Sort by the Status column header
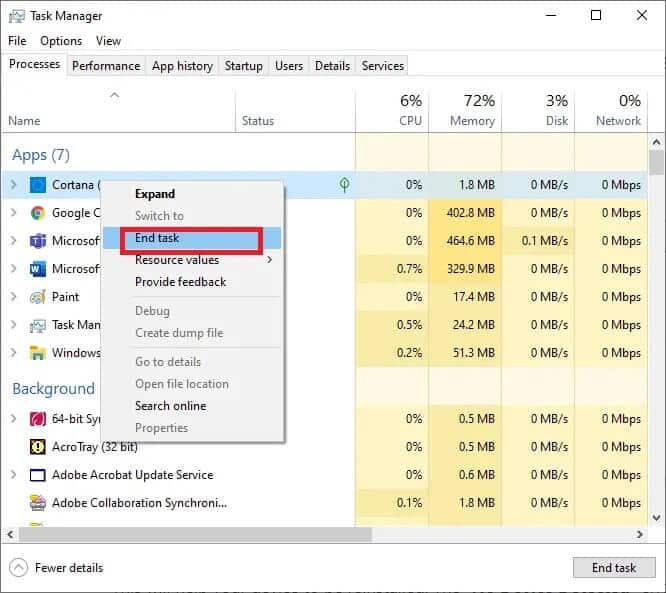Screen dimensions: 666x593 [295, 111]
